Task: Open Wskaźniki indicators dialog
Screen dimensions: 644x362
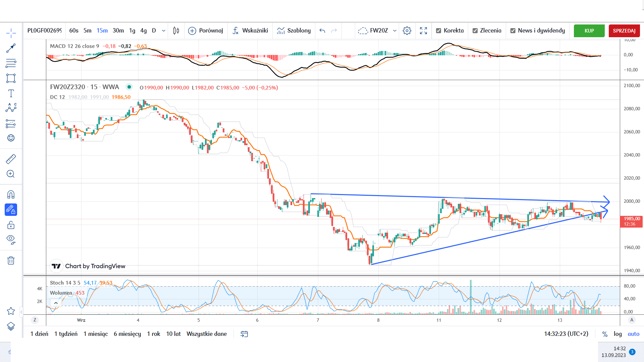Action: pos(250,31)
